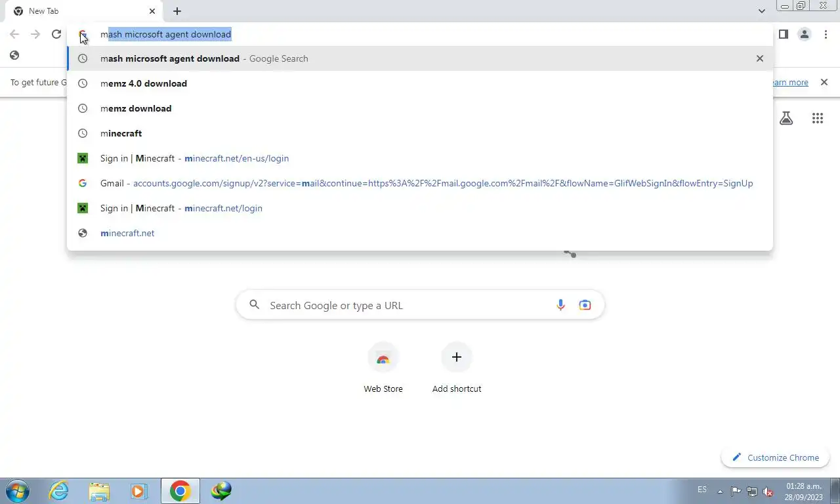This screenshot has height=504, width=840.
Task: Close the New Tab tab
Action: click(152, 11)
